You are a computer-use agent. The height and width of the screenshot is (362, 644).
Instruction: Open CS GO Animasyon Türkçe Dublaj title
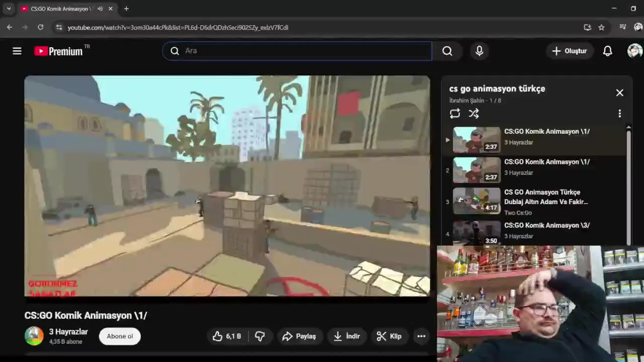[x=546, y=197]
